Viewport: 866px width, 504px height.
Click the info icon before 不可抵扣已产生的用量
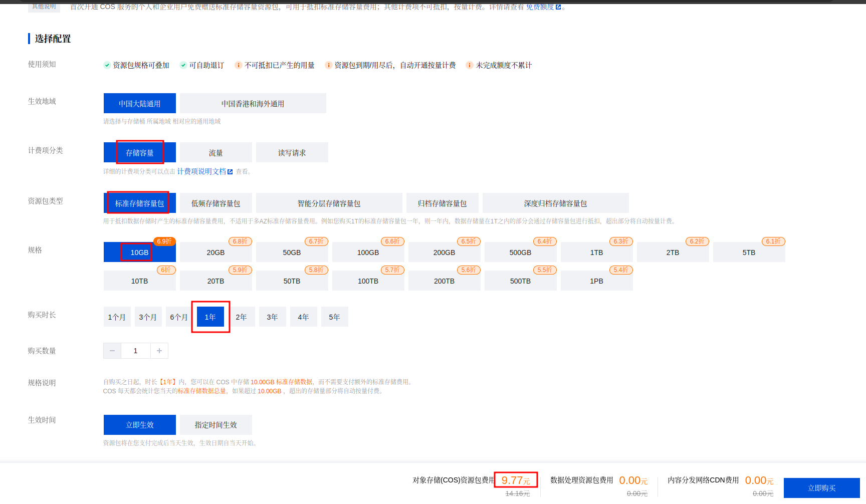point(239,65)
